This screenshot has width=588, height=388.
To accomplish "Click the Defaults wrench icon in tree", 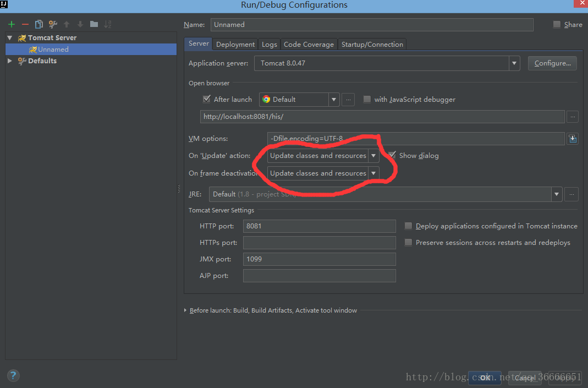I will (22, 61).
